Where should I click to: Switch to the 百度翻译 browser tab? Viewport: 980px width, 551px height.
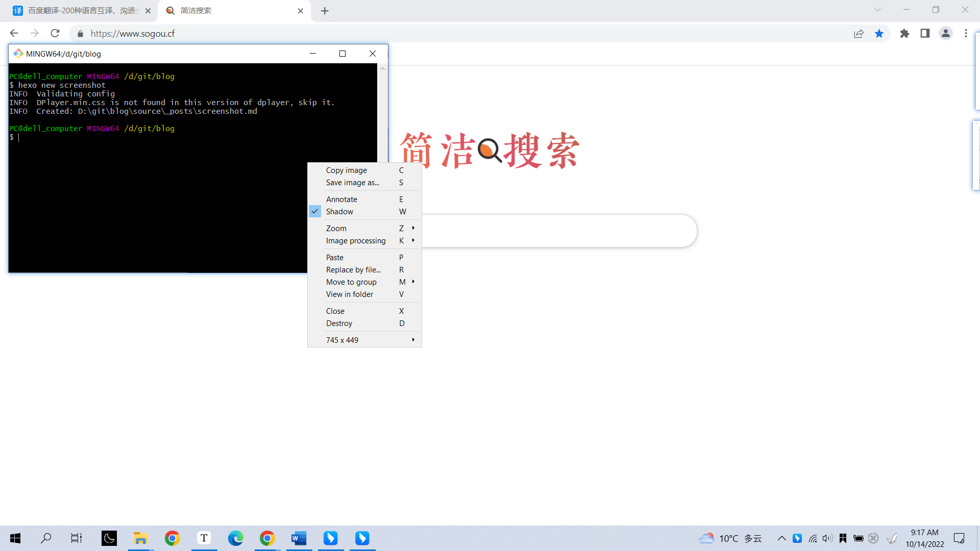[82, 11]
